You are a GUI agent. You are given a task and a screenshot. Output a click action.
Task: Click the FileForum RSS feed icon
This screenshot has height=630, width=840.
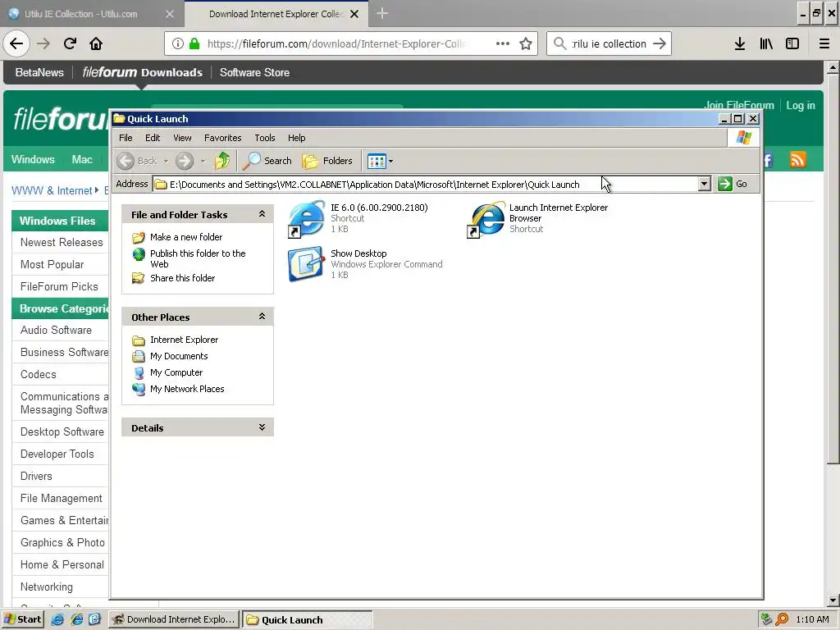coord(797,160)
